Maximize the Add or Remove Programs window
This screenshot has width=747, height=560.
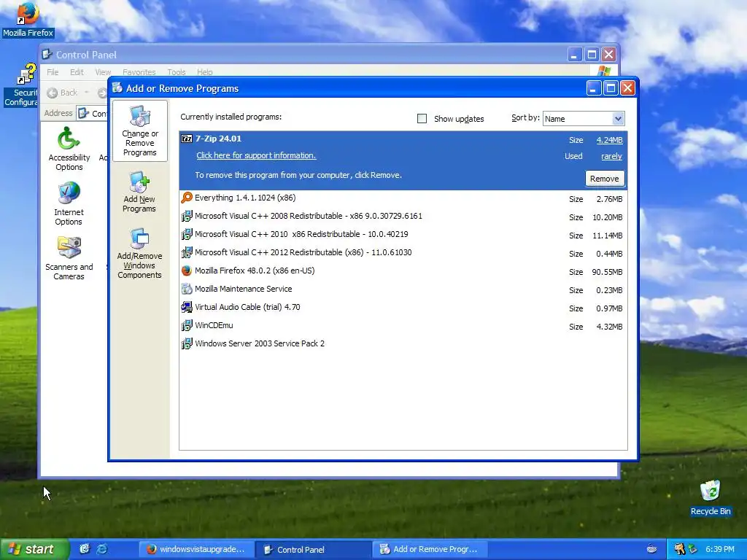[x=611, y=88]
